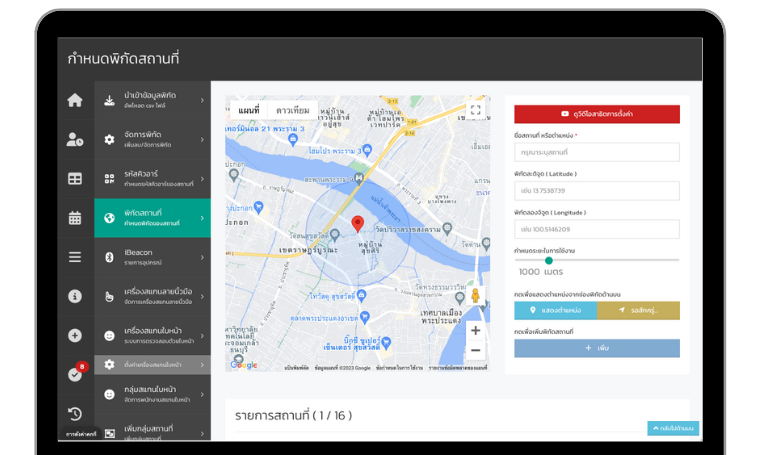Click the red location pin on the map
The image size is (760, 455).
[358, 223]
